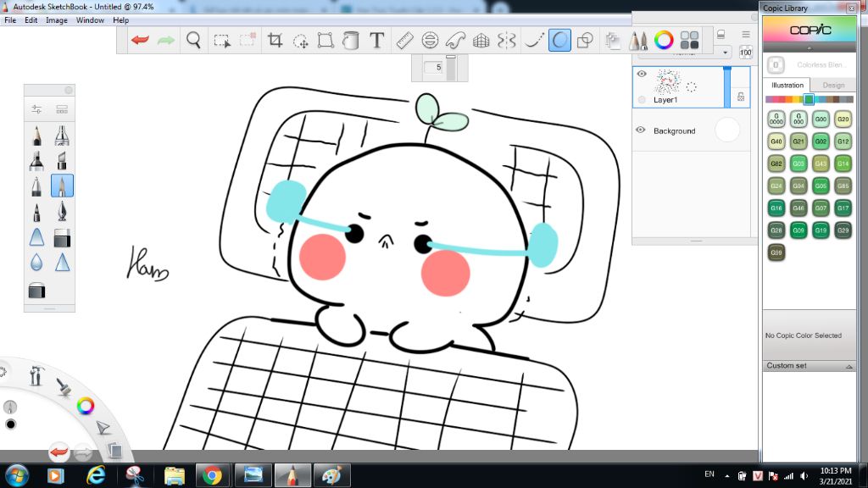Viewport: 868px width, 488px height.
Task: Click the Background layer color circle
Action: click(726, 130)
